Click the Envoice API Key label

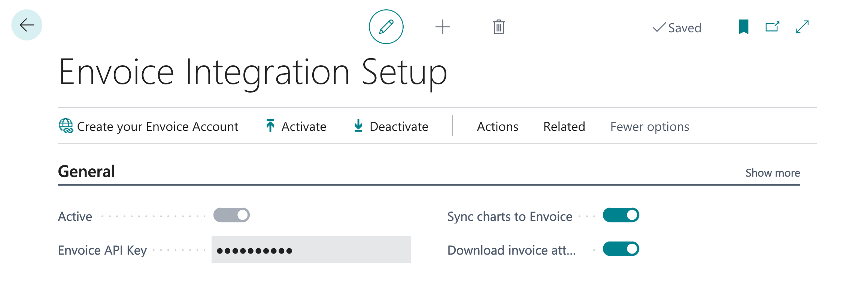pyautogui.click(x=102, y=250)
